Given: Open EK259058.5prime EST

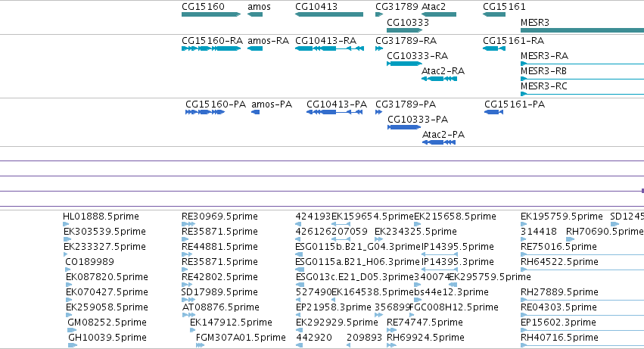Looking at the screenshot, I should click(107, 307).
